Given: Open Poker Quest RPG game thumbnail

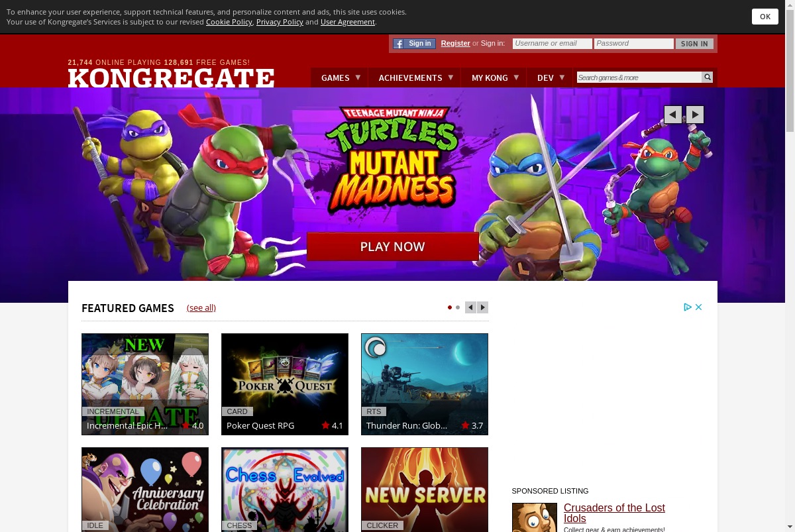Looking at the screenshot, I should [285, 384].
